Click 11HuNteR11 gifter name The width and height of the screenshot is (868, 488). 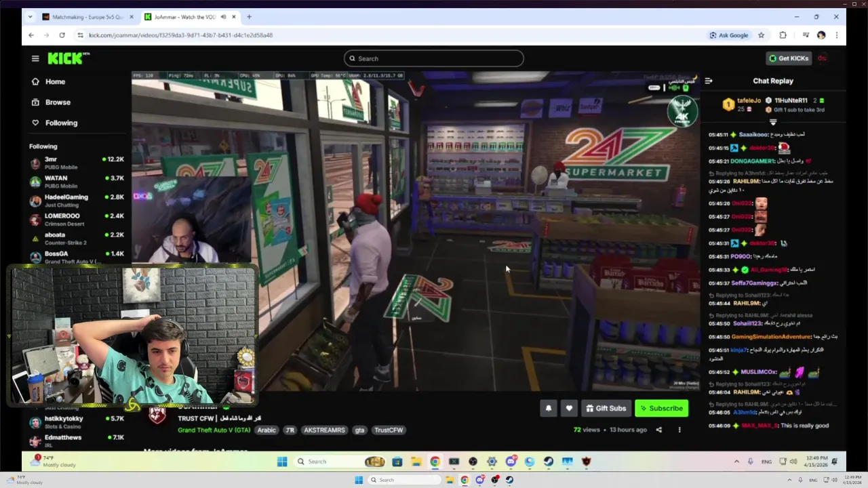pos(791,100)
